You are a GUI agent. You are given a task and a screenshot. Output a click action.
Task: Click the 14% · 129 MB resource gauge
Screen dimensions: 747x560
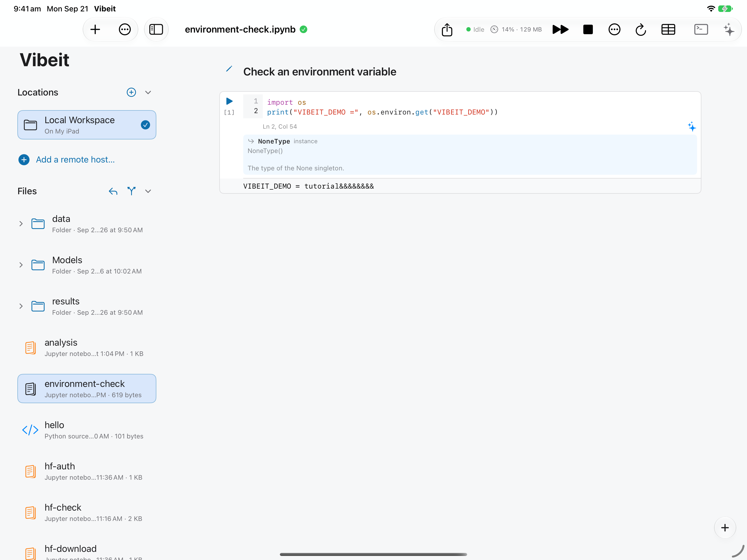pyautogui.click(x=516, y=29)
